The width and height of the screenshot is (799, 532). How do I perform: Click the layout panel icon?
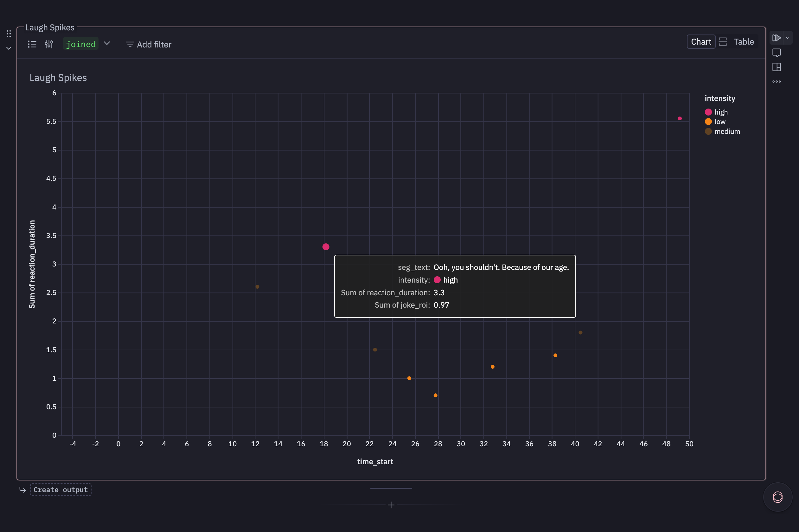(x=777, y=67)
